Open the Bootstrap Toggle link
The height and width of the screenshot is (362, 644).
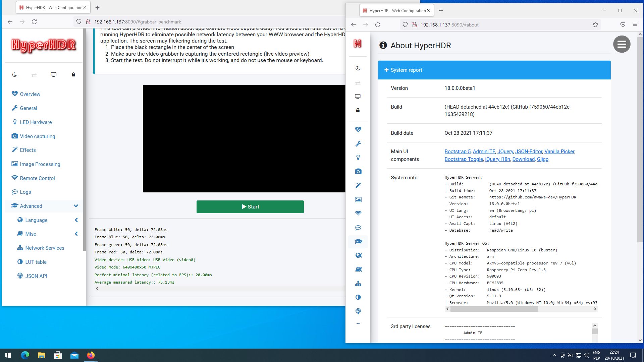click(464, 159)
